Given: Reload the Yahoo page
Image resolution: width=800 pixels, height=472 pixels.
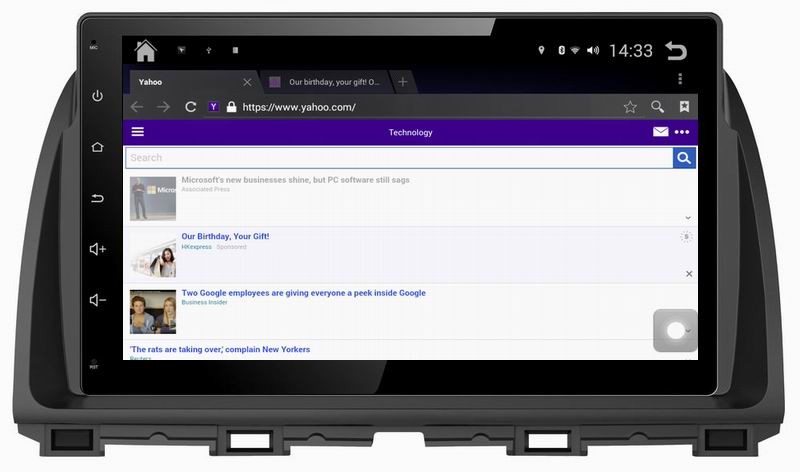Looking at the screenshot, I should (191, 107).
